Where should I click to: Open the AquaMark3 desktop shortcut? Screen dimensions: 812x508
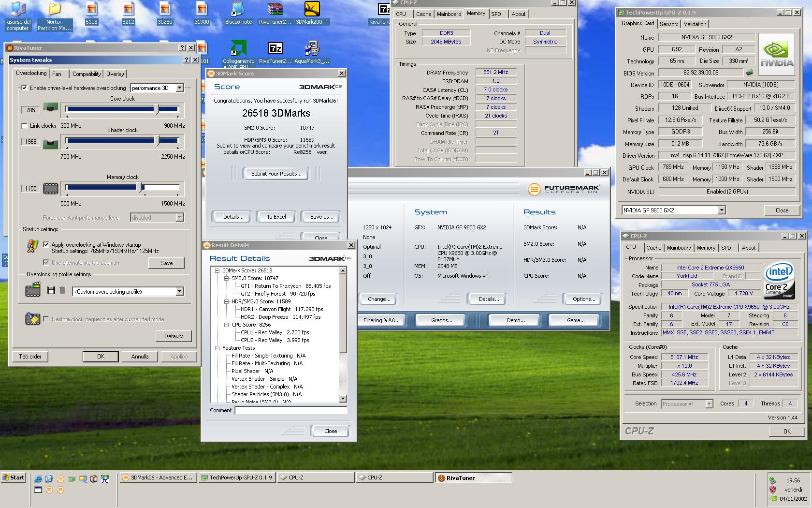coord(312,52)
